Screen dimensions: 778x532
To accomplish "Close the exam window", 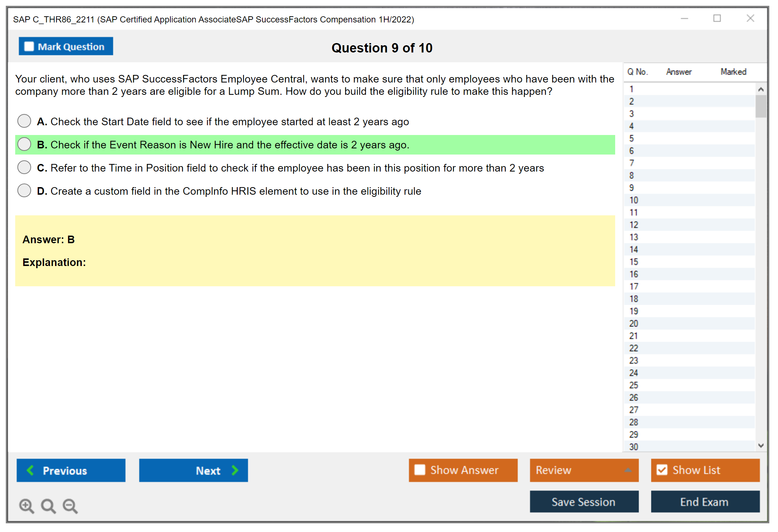I will 750,18.
